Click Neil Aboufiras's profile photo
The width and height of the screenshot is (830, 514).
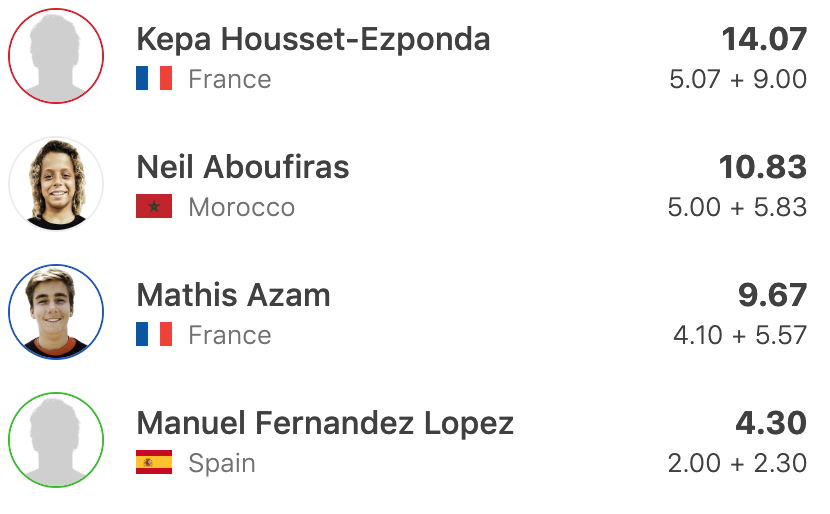56,184
